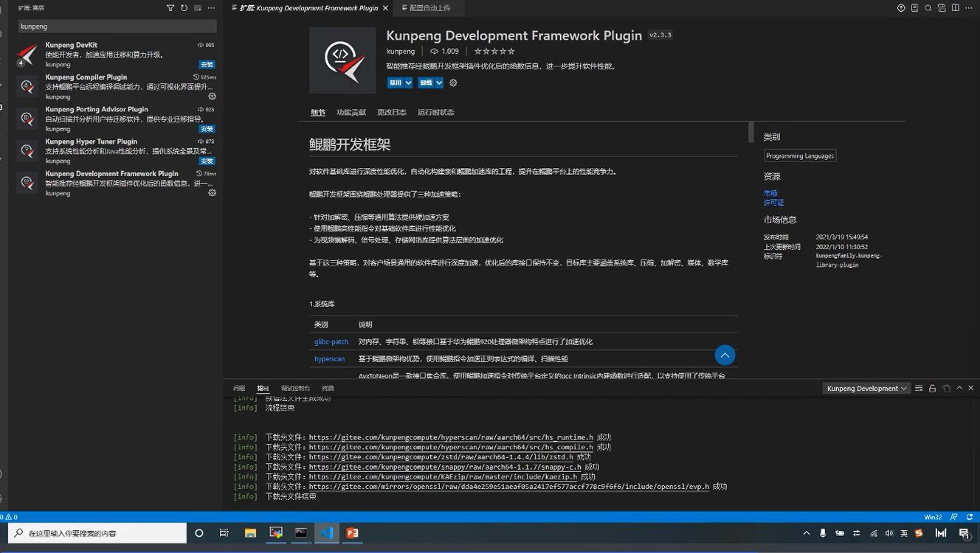Click the scroll-to-top round arrow button
This screenshot has height=553, width=980.
(x=725, y=355)
